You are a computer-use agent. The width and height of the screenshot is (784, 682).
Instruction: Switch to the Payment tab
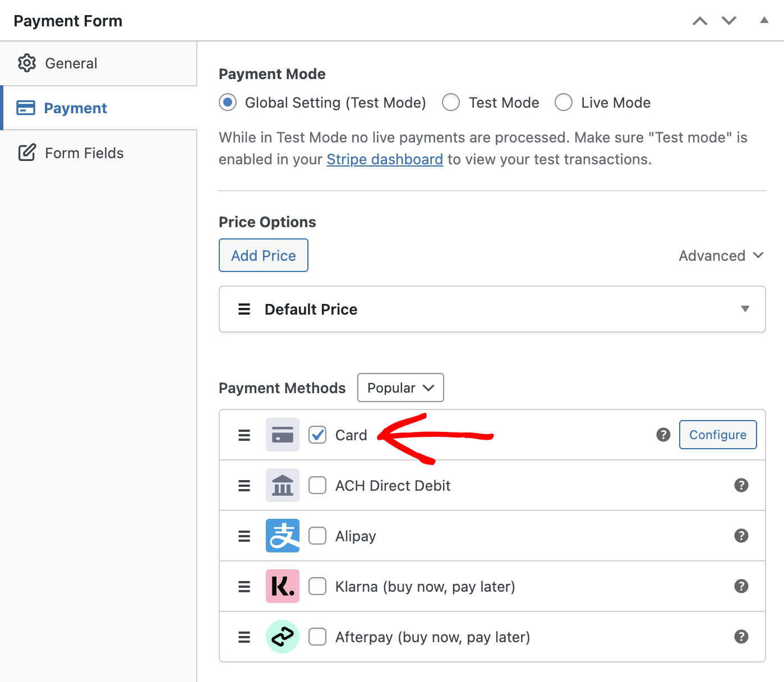click(99, 108)
